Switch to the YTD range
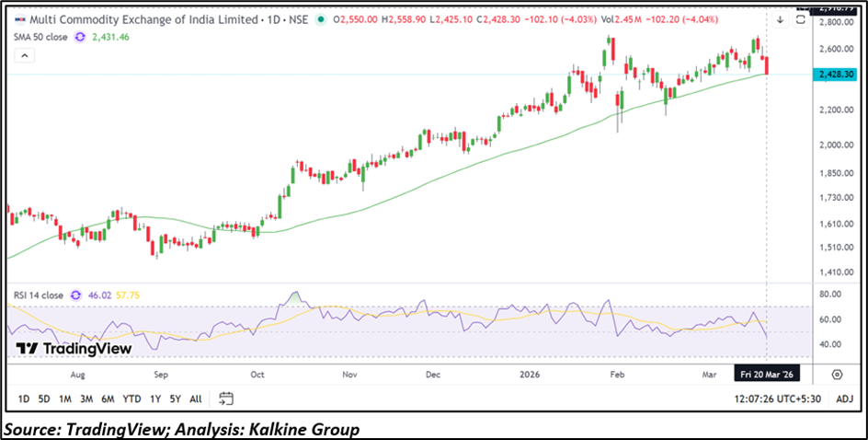This screenshot has height=440, width=868. click(x=131, y=399)
